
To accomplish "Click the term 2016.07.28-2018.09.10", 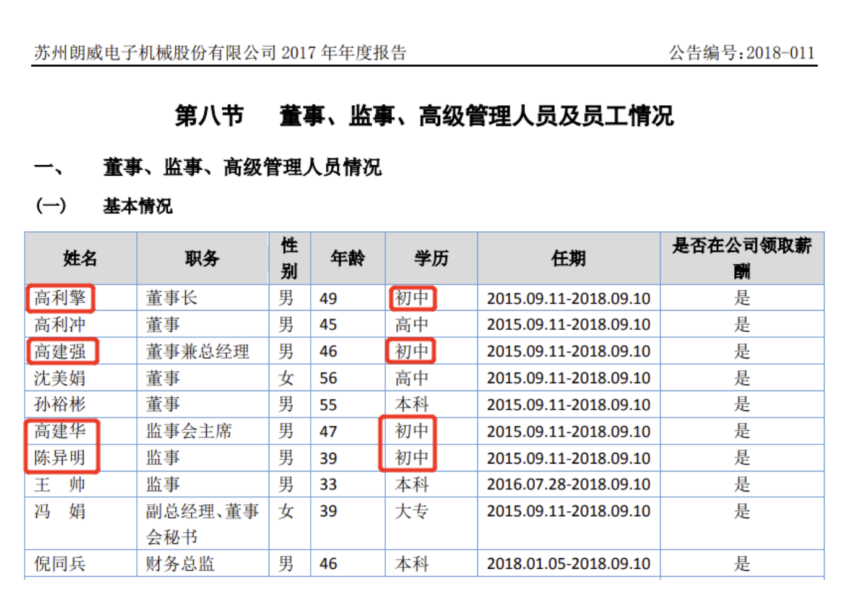I will click(568, 485).
